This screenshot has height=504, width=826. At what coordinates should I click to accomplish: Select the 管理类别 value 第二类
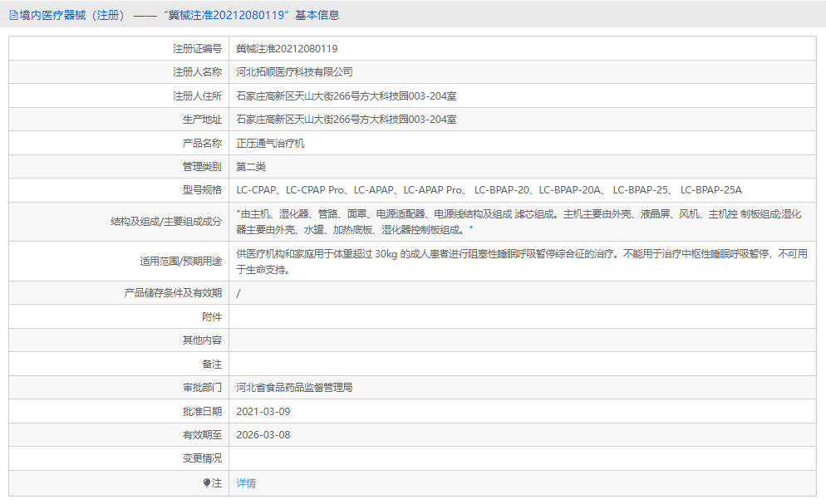(253, 166)
